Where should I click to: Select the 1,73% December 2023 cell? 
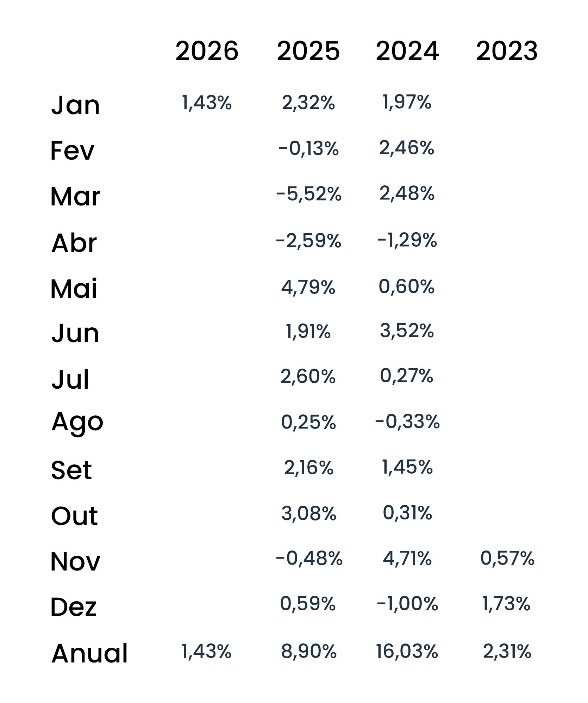click(x=506, y=604)
